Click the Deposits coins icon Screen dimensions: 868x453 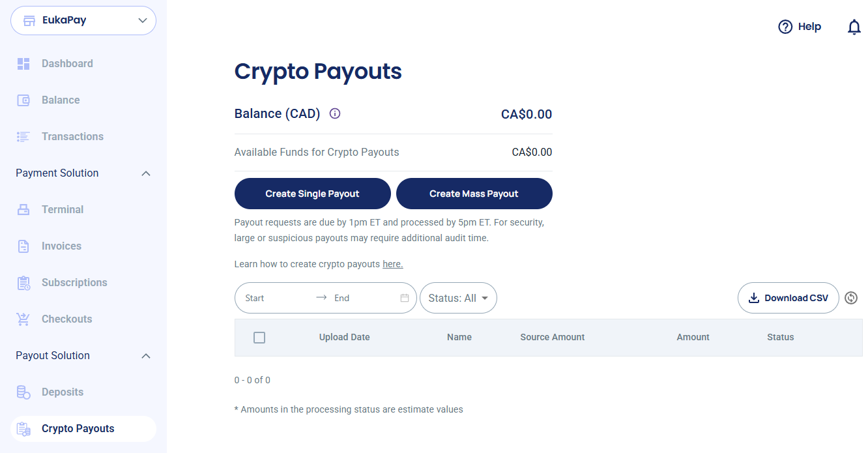(23, 392)
